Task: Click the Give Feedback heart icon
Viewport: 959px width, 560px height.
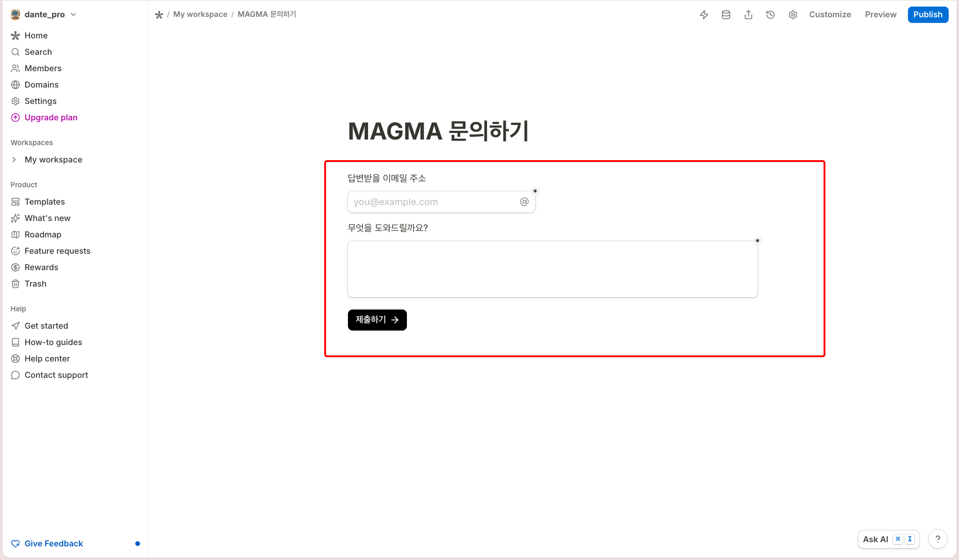Action: 15,544
